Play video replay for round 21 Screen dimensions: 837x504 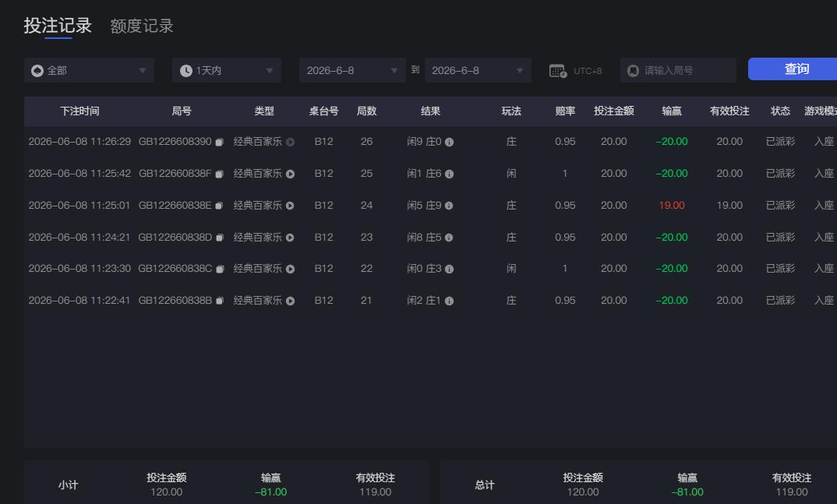[x=290, y=301]
